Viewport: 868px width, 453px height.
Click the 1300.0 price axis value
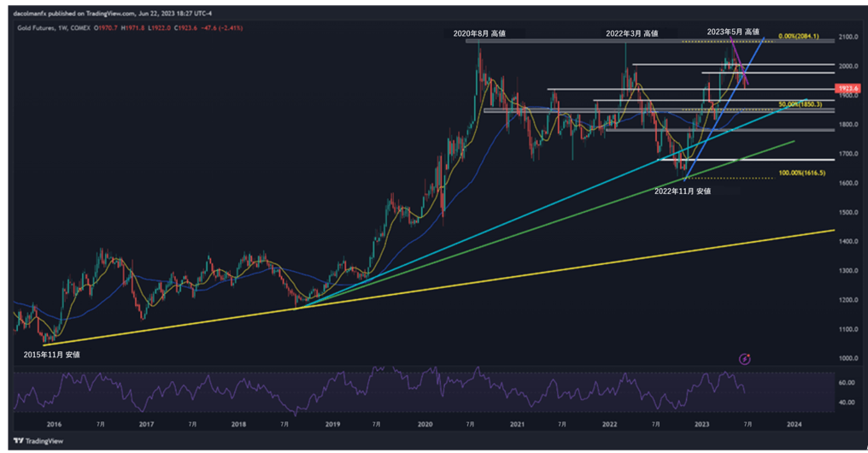coord(848,271)
